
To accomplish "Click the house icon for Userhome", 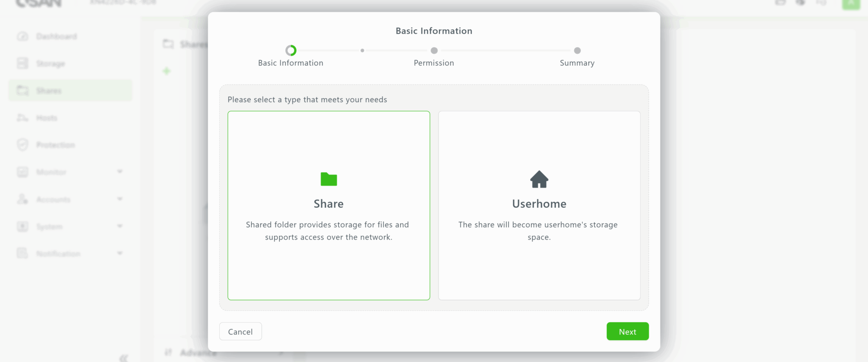I will (x=539, y=179).
